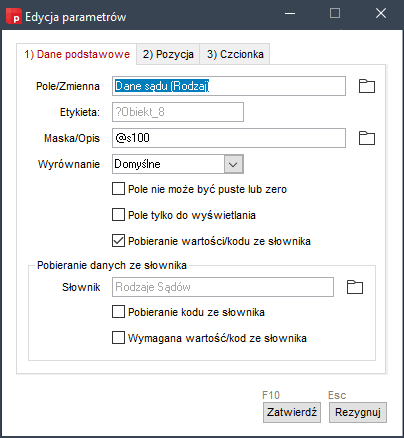Uncheck 'Pobieranie wartości/kodu ze słownika'

coord(118,241)
